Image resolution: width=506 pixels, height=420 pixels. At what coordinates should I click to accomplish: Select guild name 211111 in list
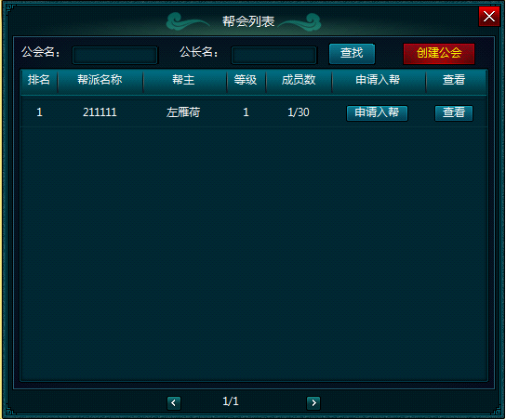tap(100, 112)
